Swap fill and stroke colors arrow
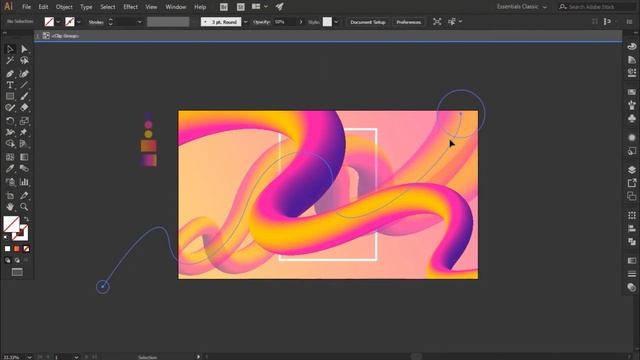The height and width of the screenshot is (360, 640). click(x=26, y=219)
